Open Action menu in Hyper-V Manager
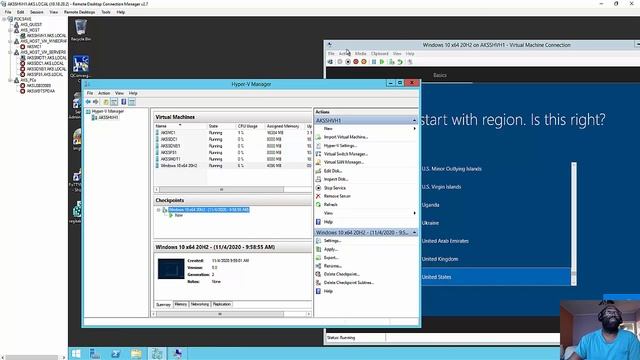The image size is (640, 360). 104,93
